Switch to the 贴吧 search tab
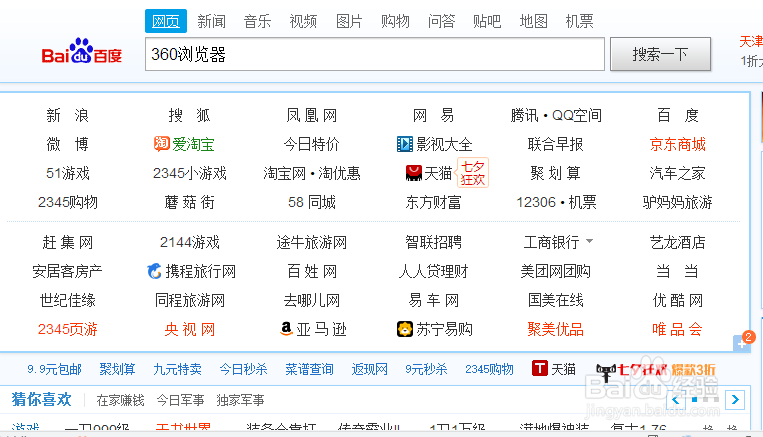This screenshot has width=763, height=437. [487, 21]
